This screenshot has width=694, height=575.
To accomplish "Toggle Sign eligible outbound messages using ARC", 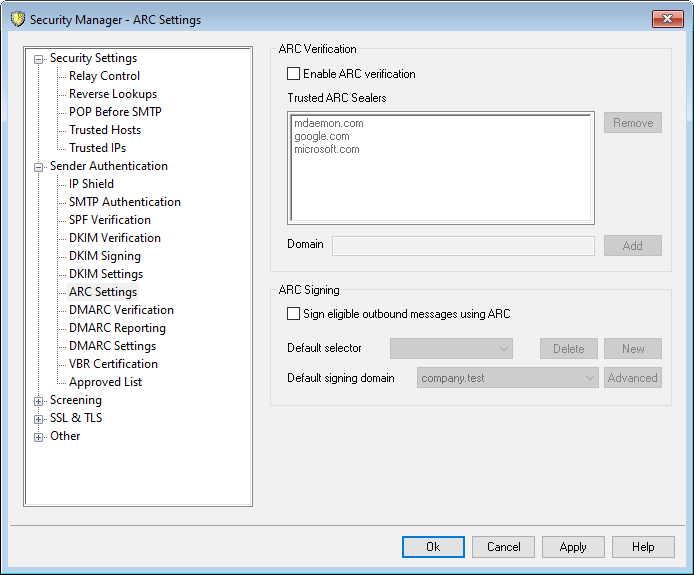I will click(294, 314).
